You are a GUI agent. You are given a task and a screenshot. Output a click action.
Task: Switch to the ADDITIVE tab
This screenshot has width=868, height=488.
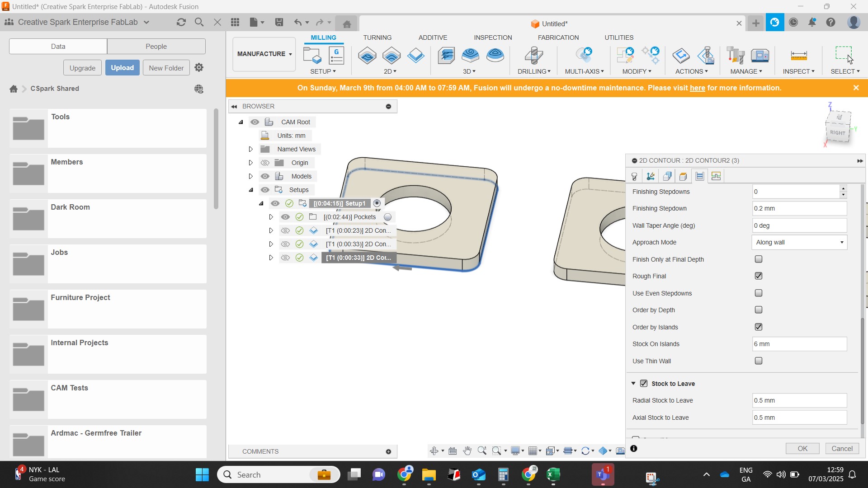[x=433, y=38]
